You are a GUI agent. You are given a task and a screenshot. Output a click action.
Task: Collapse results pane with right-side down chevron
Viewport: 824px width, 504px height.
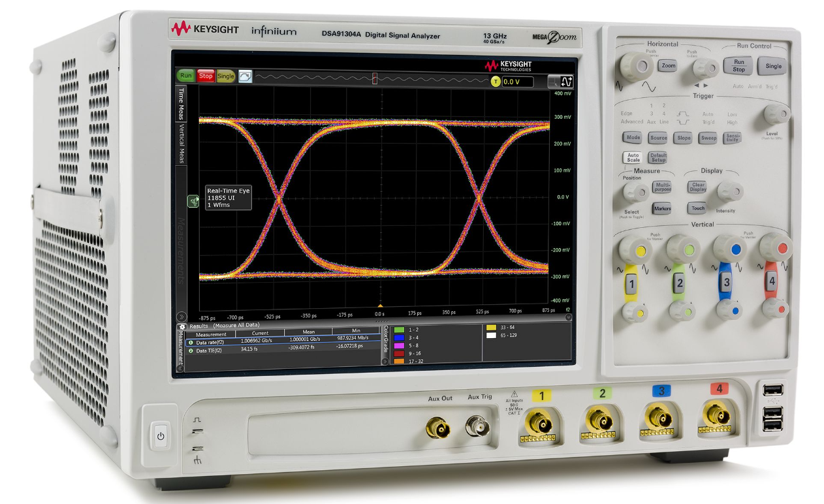[568, 317]
